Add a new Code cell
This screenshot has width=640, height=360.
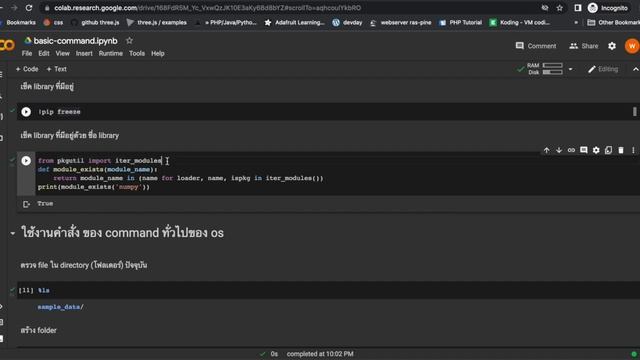[27, 69]
